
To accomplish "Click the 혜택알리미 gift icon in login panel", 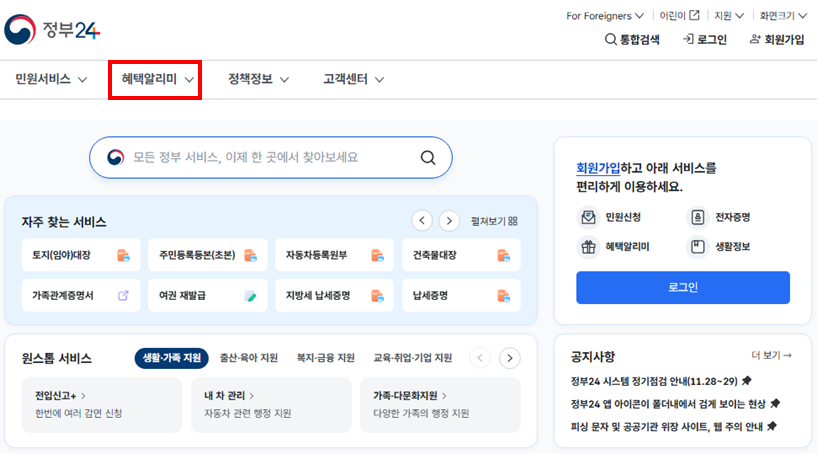I will tap(587, 246).
